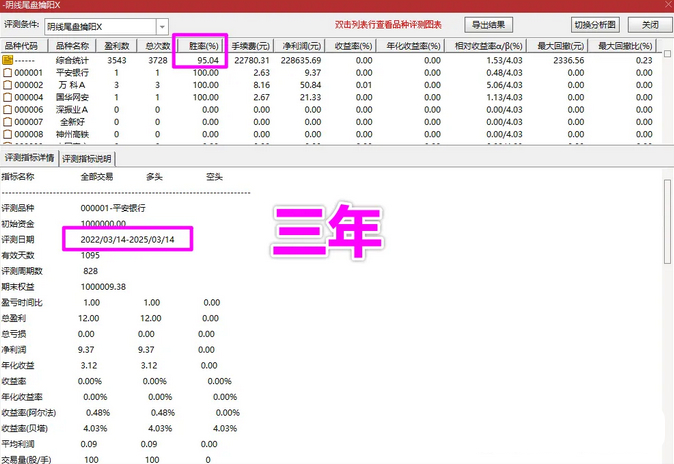The image size is (674, 464).
Task: Switch to the 评测指标说明 tab
Action: pyautogui.click(x=87, y=159)
